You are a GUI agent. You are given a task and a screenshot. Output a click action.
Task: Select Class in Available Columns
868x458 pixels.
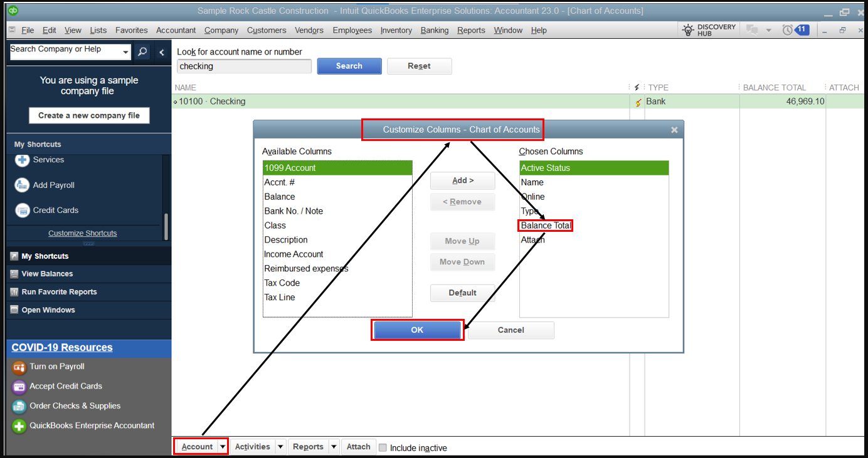(x=337, y=226)
